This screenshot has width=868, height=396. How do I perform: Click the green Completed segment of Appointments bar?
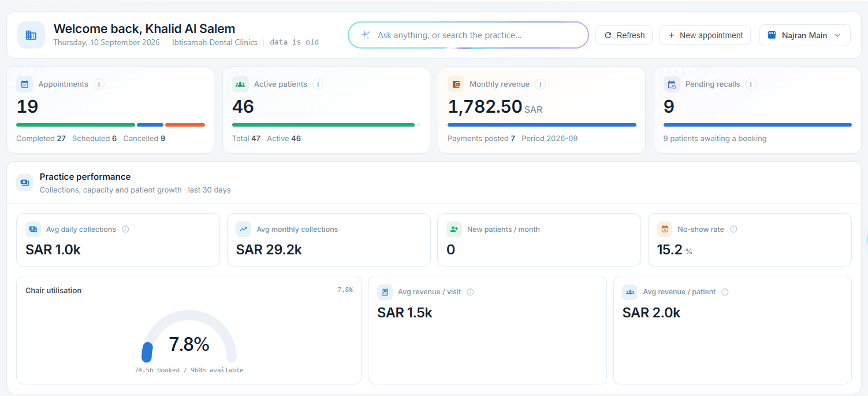pos(76,125)
